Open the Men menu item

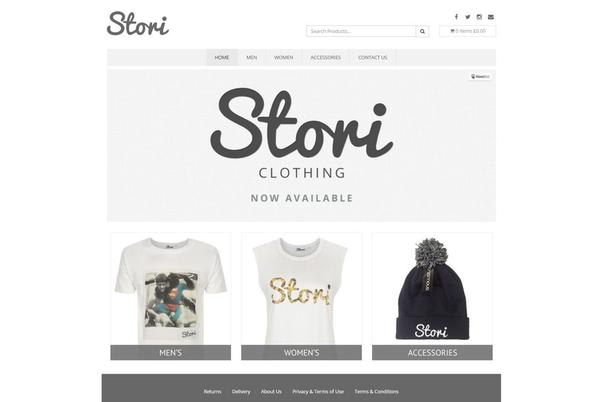252,57
